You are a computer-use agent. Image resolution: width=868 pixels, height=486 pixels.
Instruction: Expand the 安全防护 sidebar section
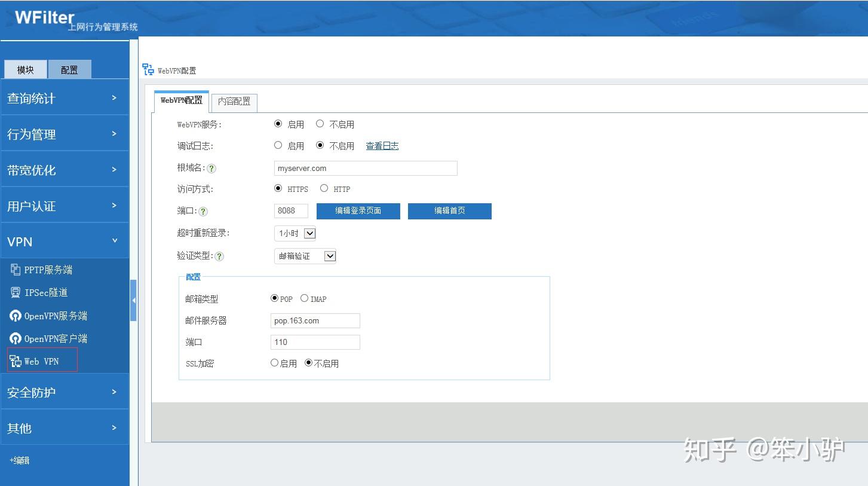pos(64,391)
